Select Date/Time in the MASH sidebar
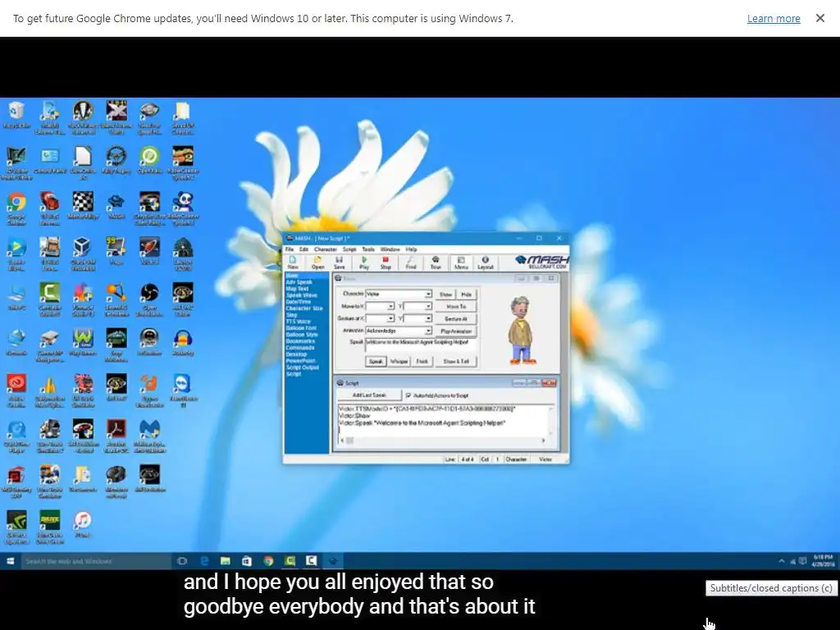Viewport: 840px width, 630px height. pos(299,302)
